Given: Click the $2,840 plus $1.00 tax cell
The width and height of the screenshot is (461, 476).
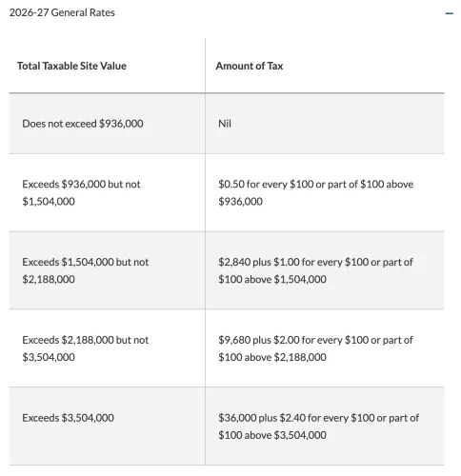Looking at the screenshot, I should (x=325, y=270).
